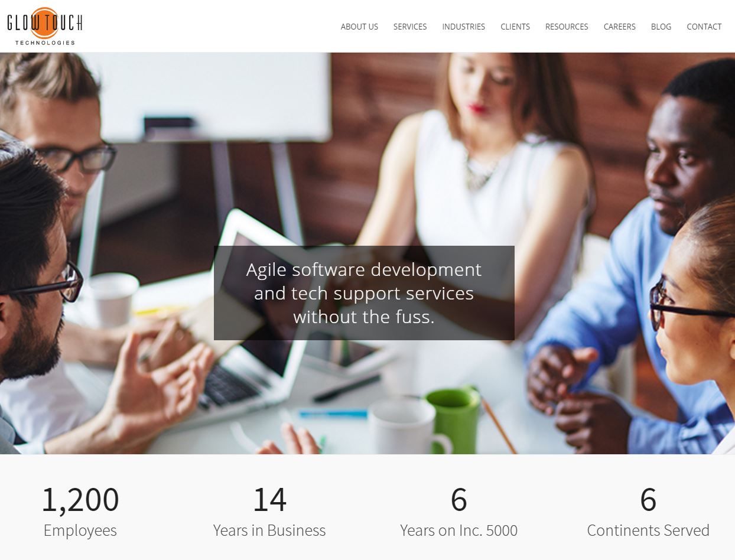Open the Services menu item
Viewport: 735px width, 560px height.
tap(410, 27)
